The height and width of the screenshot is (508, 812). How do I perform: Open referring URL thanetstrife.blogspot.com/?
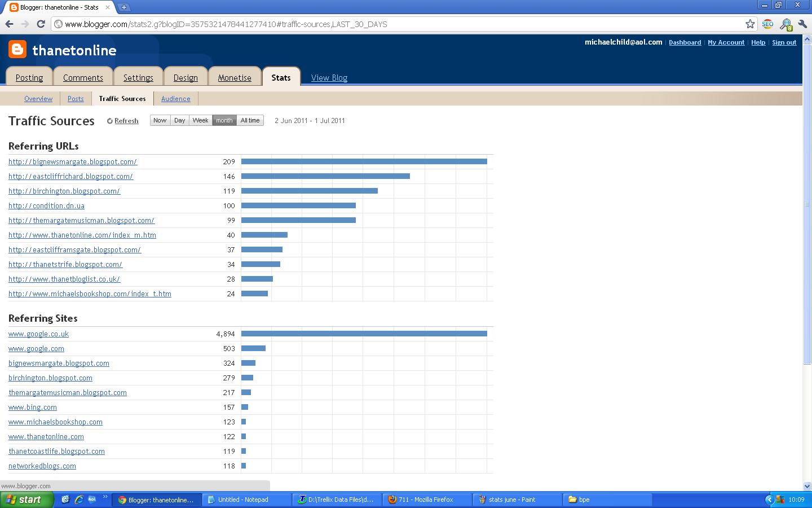65,264
